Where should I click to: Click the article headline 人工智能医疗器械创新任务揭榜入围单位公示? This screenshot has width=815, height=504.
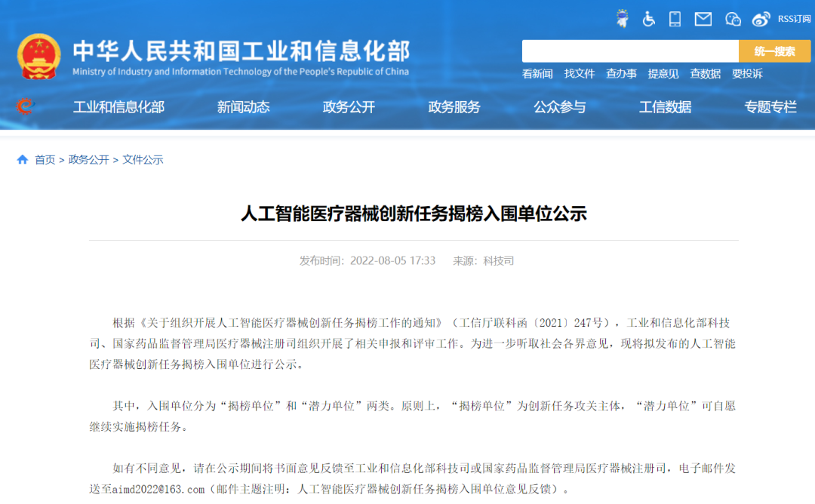pyautogui.click(x=414, y=214)
